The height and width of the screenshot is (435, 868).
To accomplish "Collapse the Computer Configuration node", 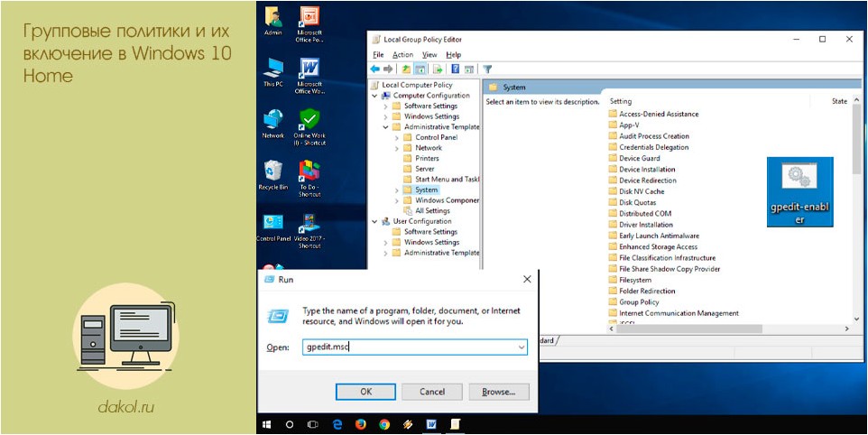I will [x=374, y=96].
